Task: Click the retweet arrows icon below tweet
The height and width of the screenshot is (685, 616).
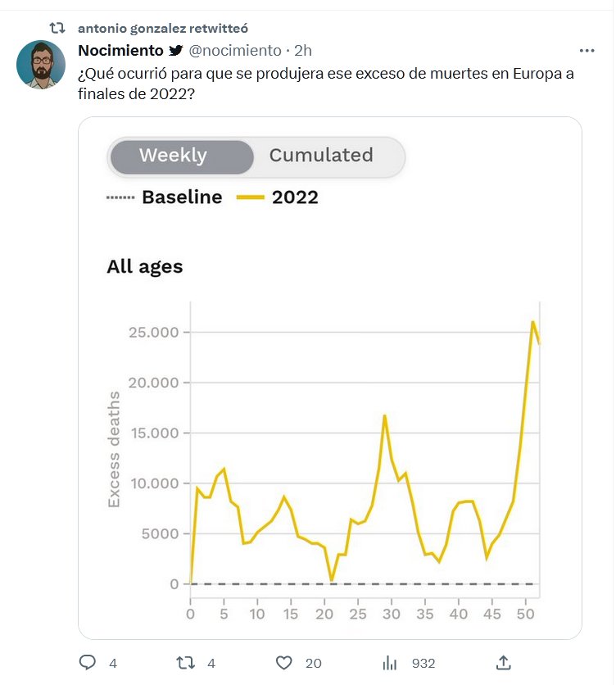Action: click(186, 662)
